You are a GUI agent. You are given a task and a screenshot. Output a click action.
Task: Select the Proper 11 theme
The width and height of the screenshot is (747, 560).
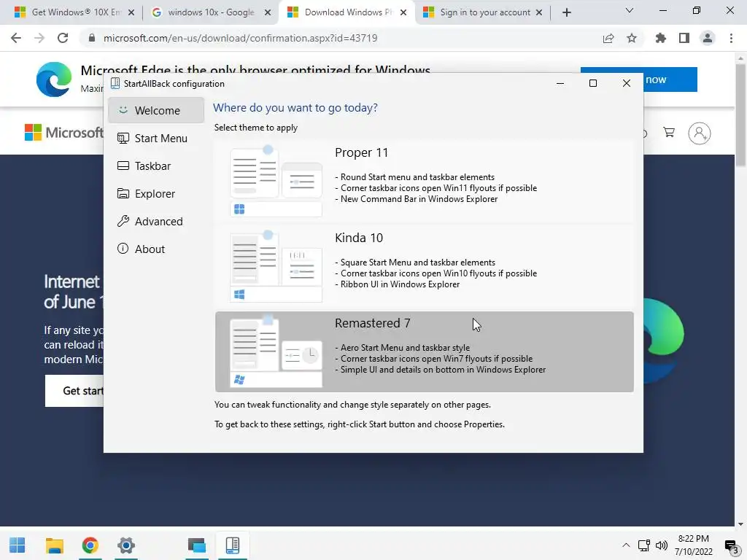pyautogui.click(x=424, y=182)
